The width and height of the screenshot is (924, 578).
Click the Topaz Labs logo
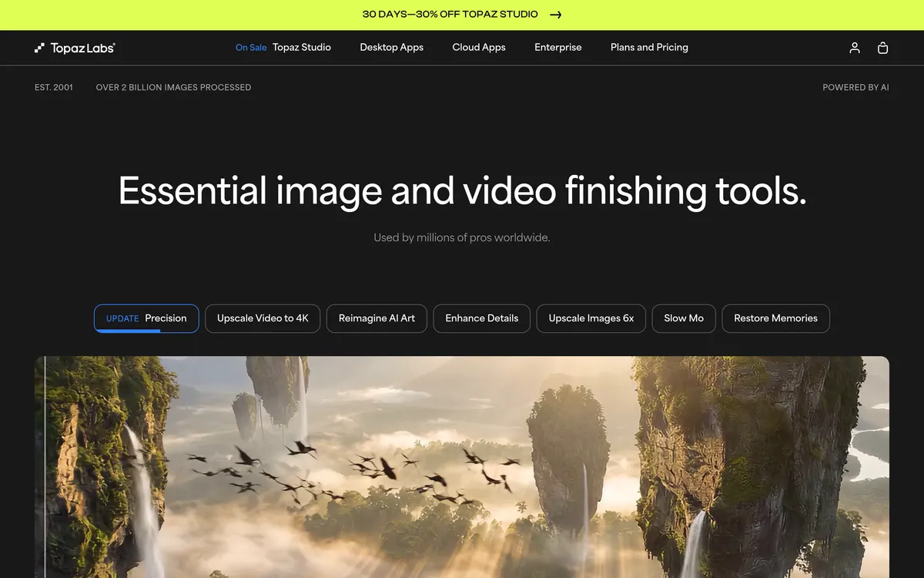(x=75, y=48)
